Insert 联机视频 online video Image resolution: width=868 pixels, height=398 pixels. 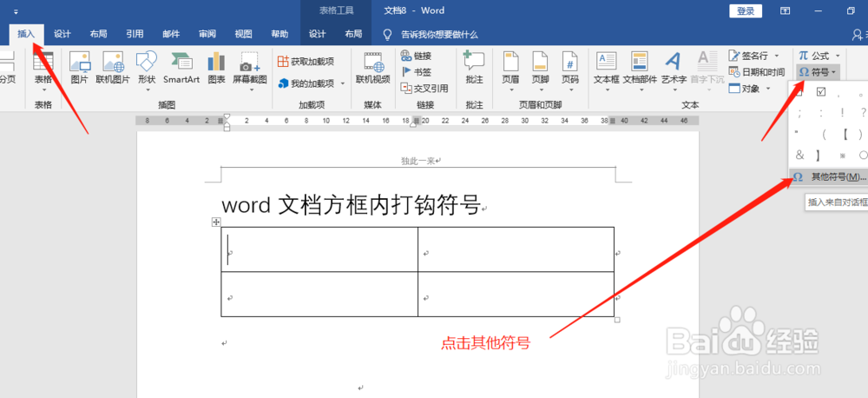tap(372, 68)
